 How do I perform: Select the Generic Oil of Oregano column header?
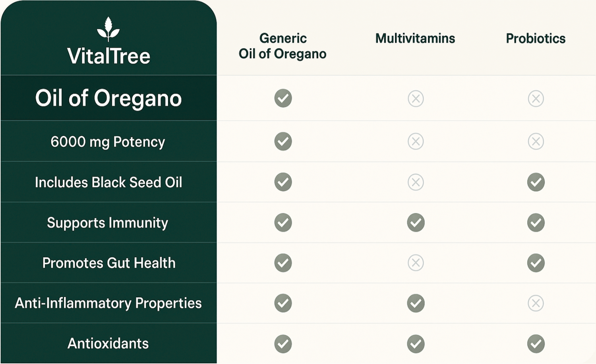[x=283, y=46]
